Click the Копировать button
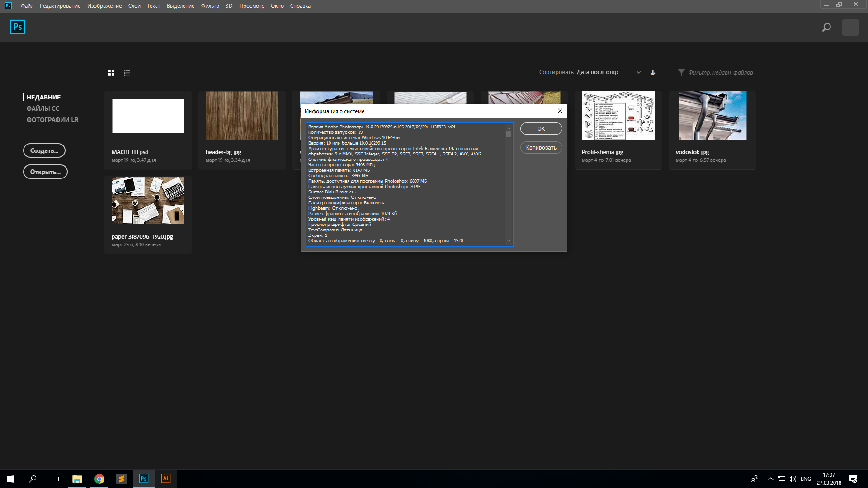The width and height of the screenshot is (868, 488). tap(541, 148)
